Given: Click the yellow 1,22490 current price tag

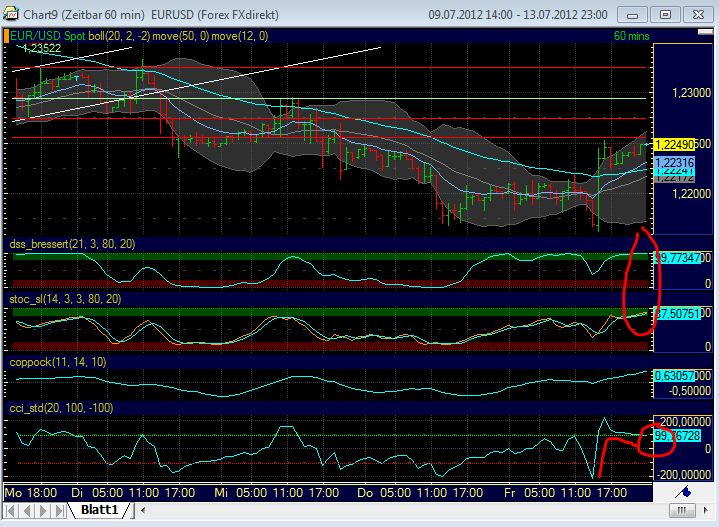Looking at the screenshot, I should [674, 144].
